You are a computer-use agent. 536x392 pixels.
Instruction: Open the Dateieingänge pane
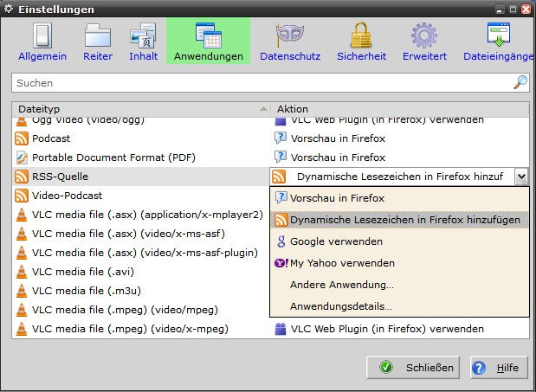498,42
